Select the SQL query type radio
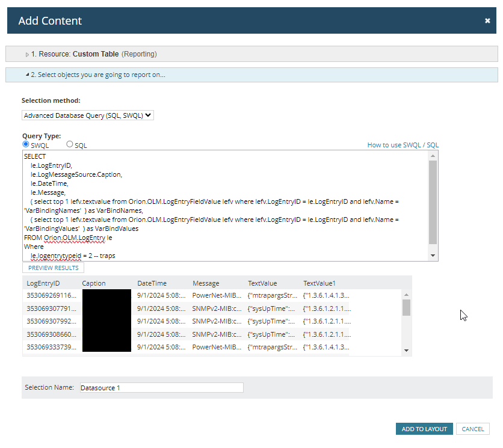This screenshot has width=503, height=448. (x=70, y=144)
